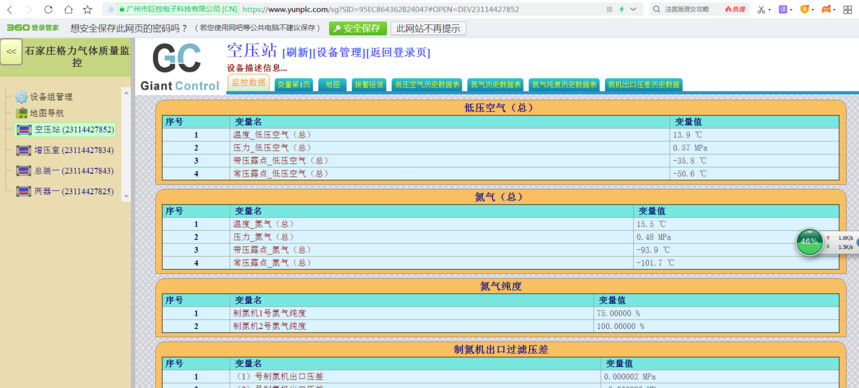Click the [设备管理] link

tap(339, 53)
